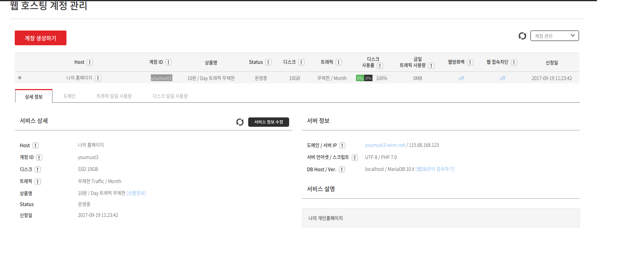Switch to the 도메인 tab

click(x=69, y=96)
